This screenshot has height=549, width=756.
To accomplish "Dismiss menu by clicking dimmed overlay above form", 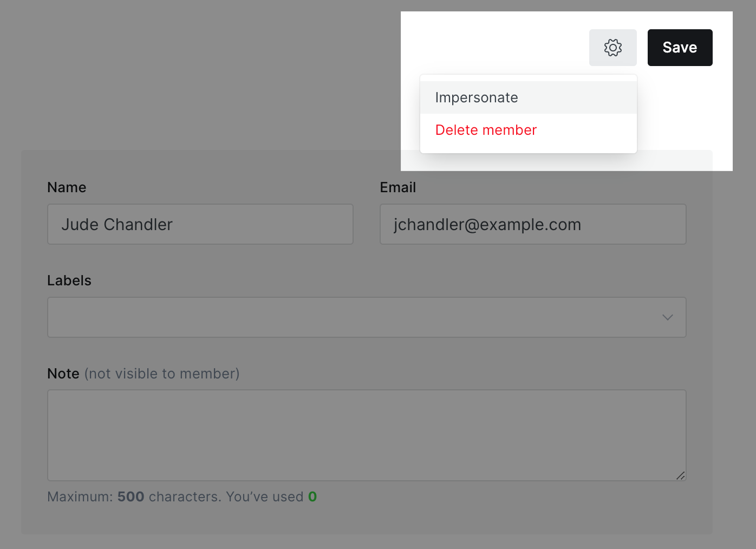I will pyautogui.click(x=206, y=76).
